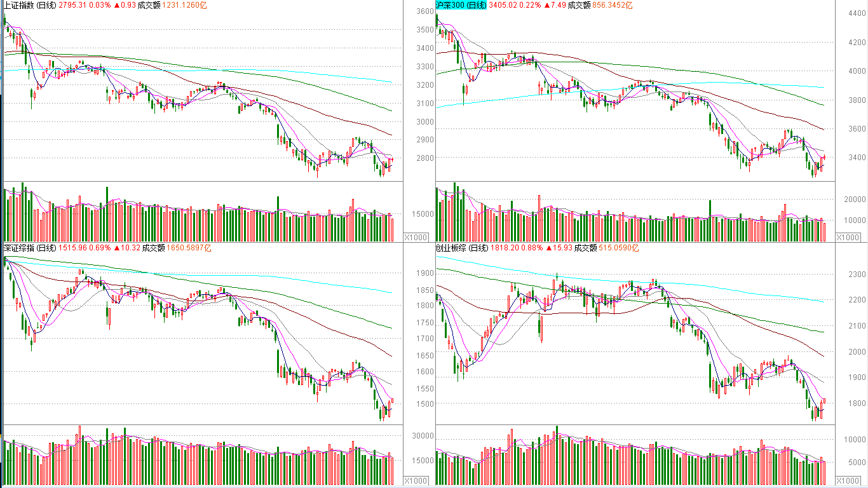Click the X1000 unit box under 沪深300 volume
Viewport: 868px width, 488px height.
click(847, 237)
